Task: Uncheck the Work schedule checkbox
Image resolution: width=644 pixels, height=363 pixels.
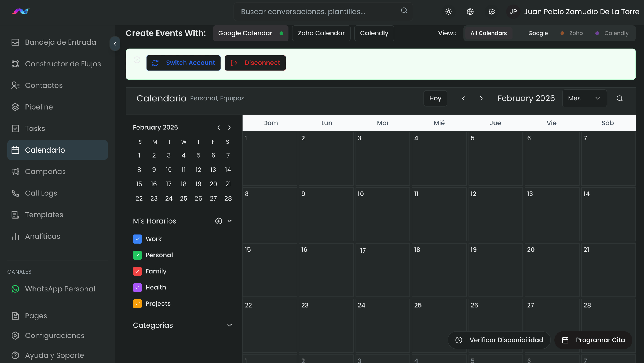Action: (x=137, y=239)
